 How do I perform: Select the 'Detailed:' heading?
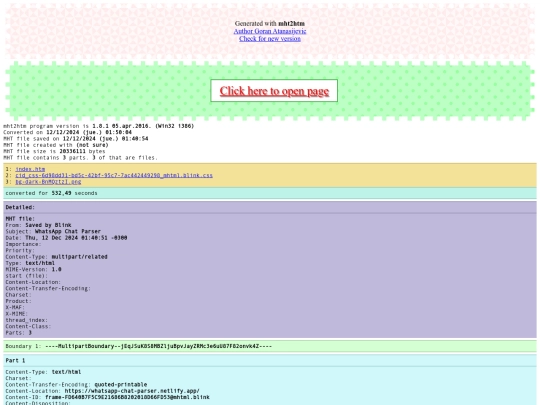tap(20, 207)
